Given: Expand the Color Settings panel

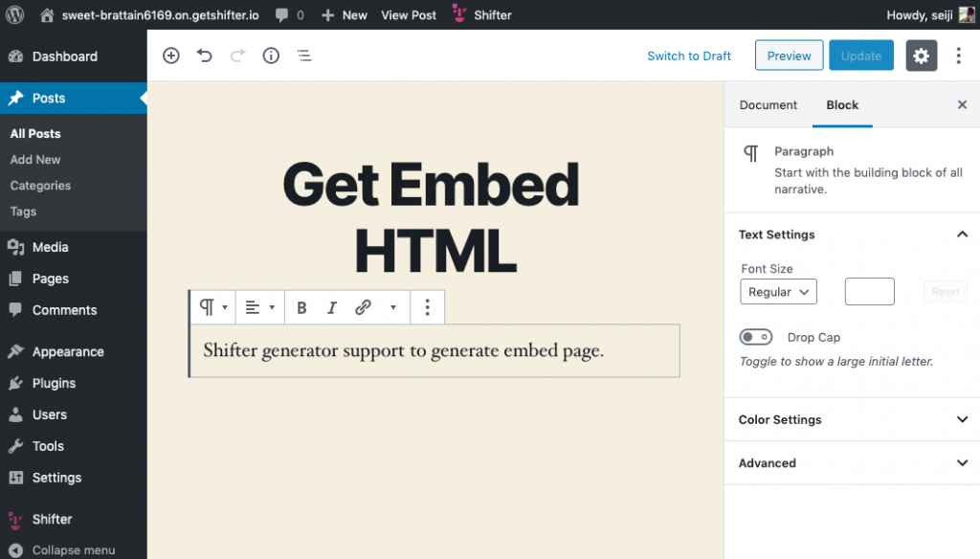Looking at the screenshot, I should [x=852, y=419].
